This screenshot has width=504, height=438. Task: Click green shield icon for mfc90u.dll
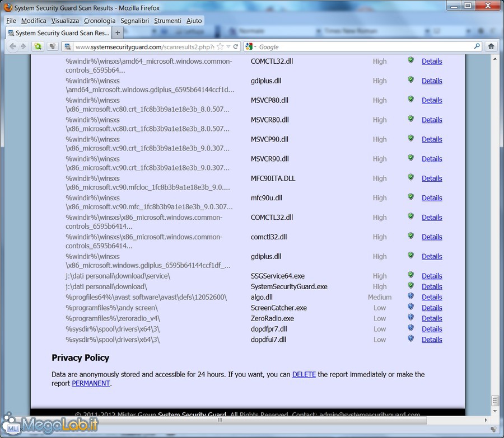tap(410, 197)
